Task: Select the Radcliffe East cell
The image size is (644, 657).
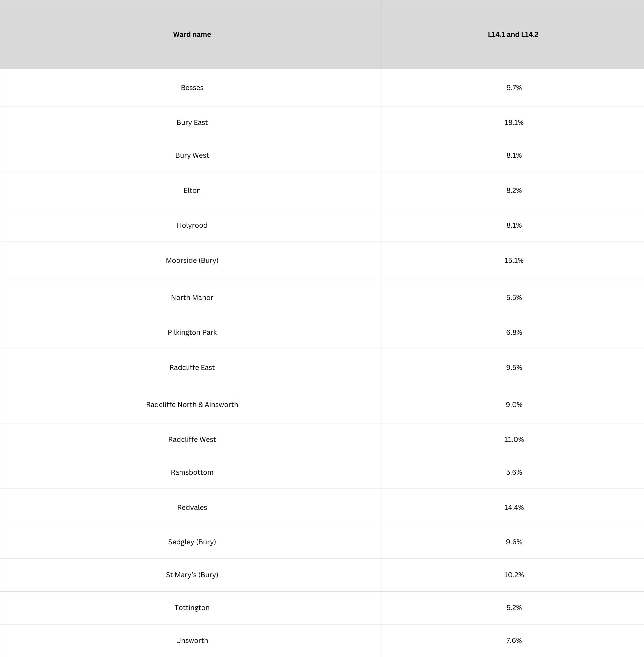Action: [x=192, y=368]
